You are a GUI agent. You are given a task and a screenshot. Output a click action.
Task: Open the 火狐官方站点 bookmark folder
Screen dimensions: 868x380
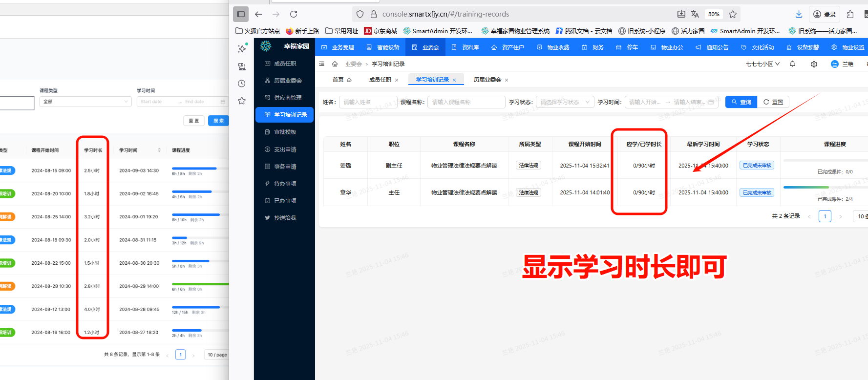point(257,31)
